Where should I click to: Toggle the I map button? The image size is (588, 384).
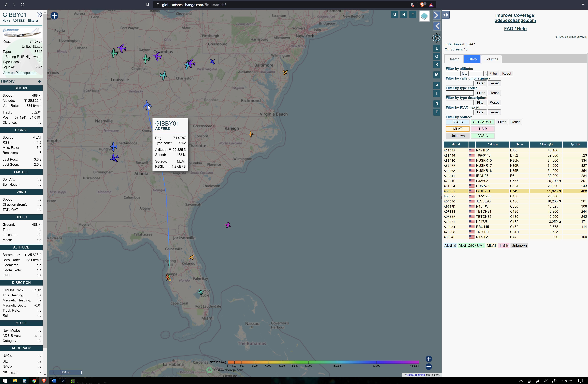[x=437, y=94]
